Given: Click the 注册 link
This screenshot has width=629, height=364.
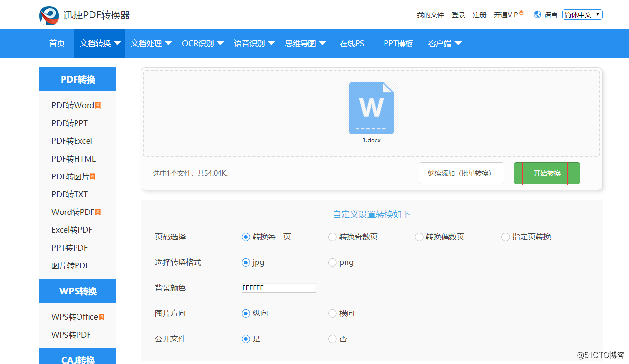Looking at the screenshot, I should point(479,15).
